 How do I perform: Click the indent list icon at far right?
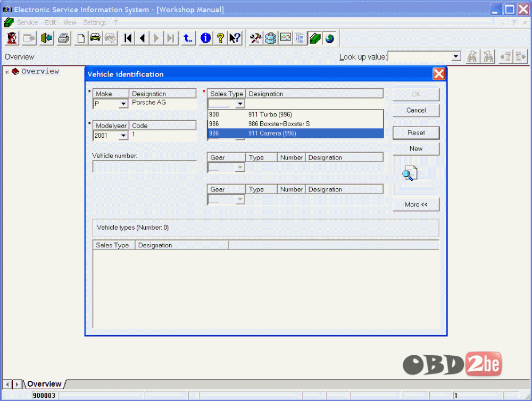(520, 56)
